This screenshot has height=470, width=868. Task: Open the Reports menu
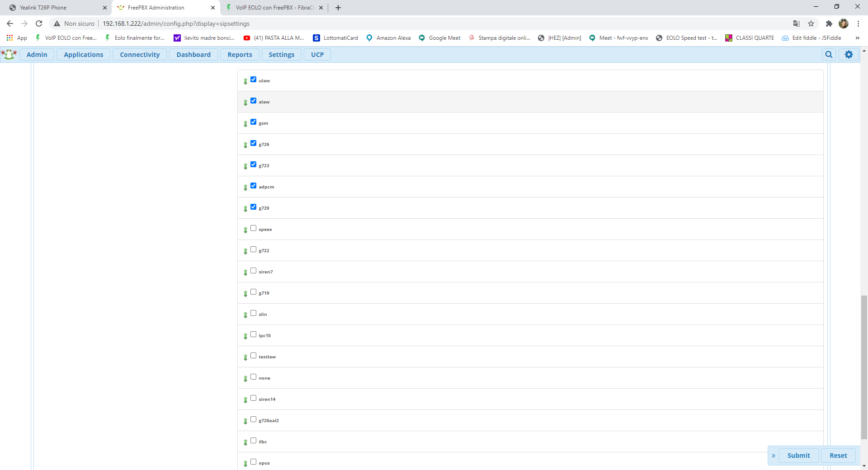tap(240, 55)
